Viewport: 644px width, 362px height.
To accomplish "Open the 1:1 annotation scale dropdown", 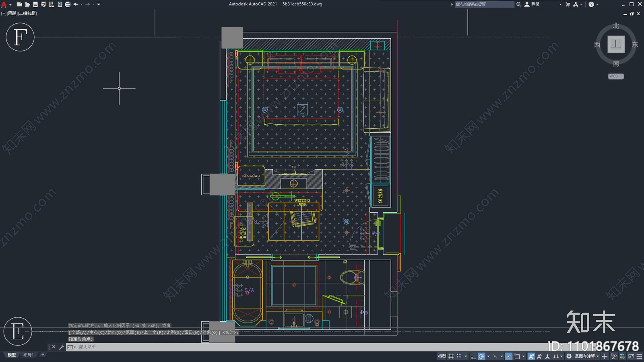I will pyautogui.click(x=558, y=356).
